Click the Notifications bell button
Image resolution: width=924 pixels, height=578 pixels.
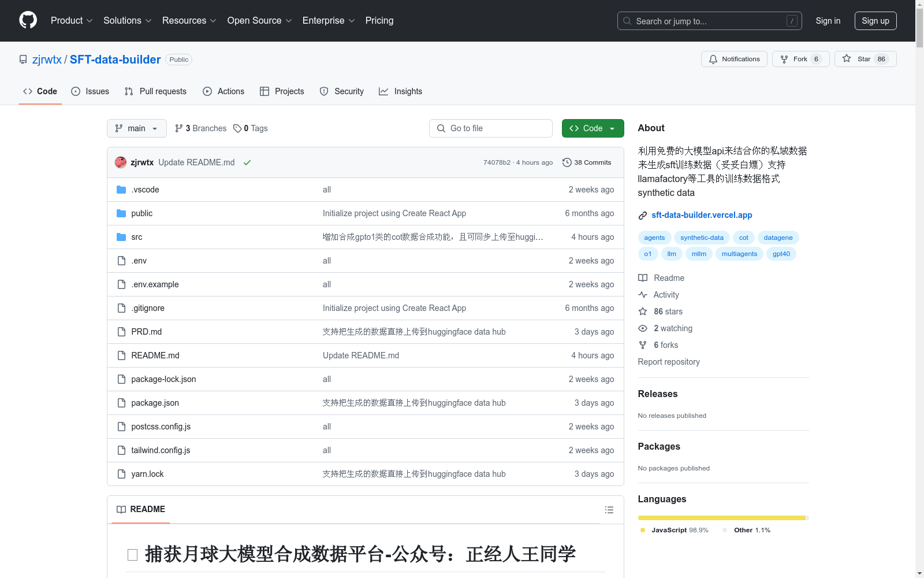[734, 59]
